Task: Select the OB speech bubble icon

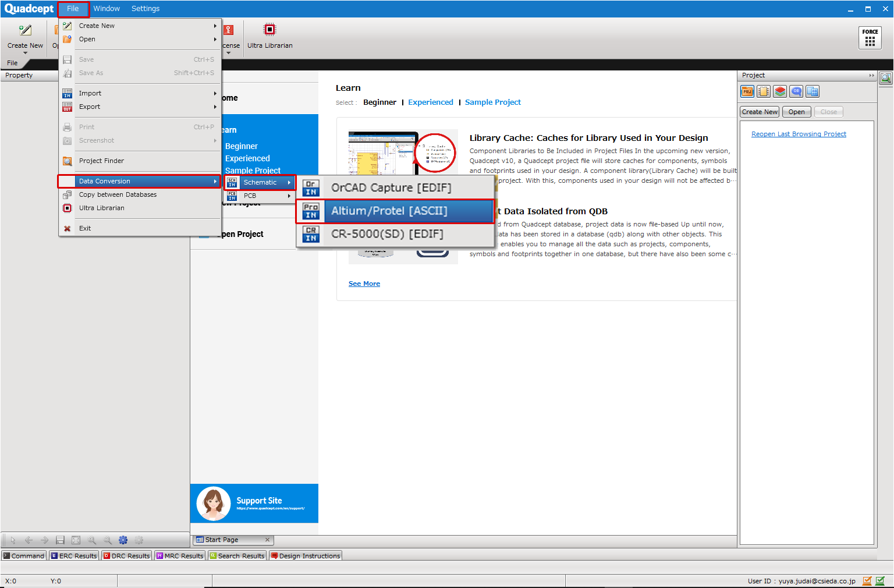Action: [x=796, y=91]
